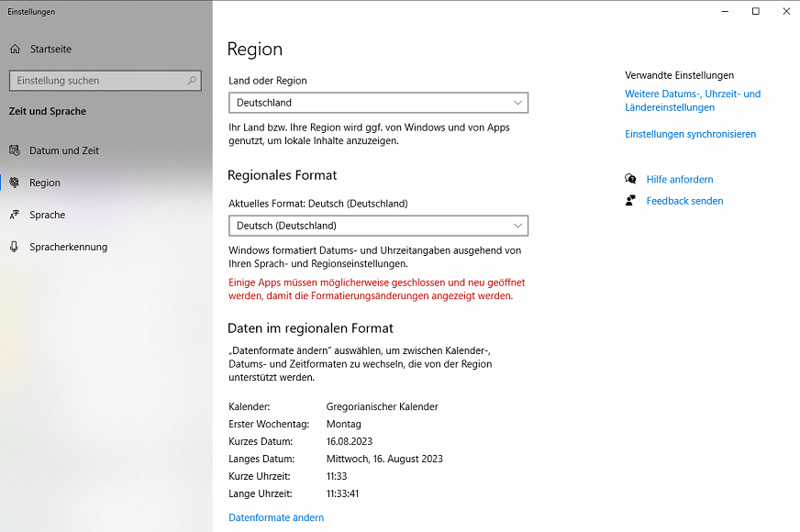Click the Hilfe anfordern chat icon
This screenshot has height=532, width=800.
click(630, 180)
